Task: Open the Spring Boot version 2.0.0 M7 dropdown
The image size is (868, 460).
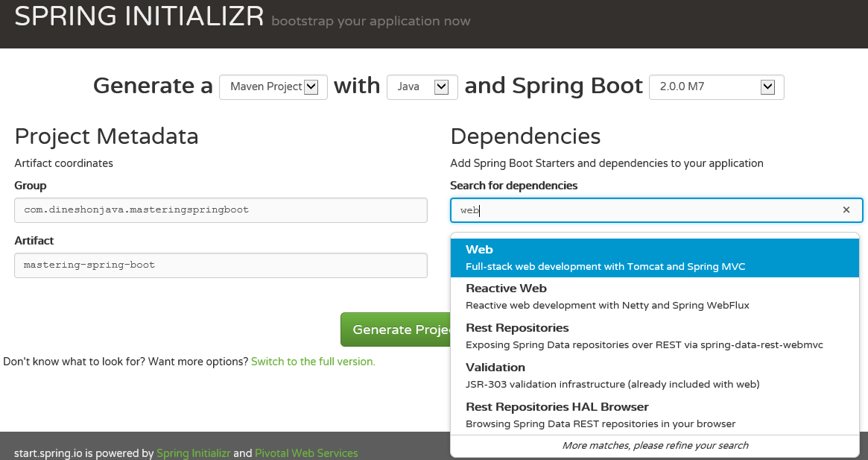Action: (716, 87)
